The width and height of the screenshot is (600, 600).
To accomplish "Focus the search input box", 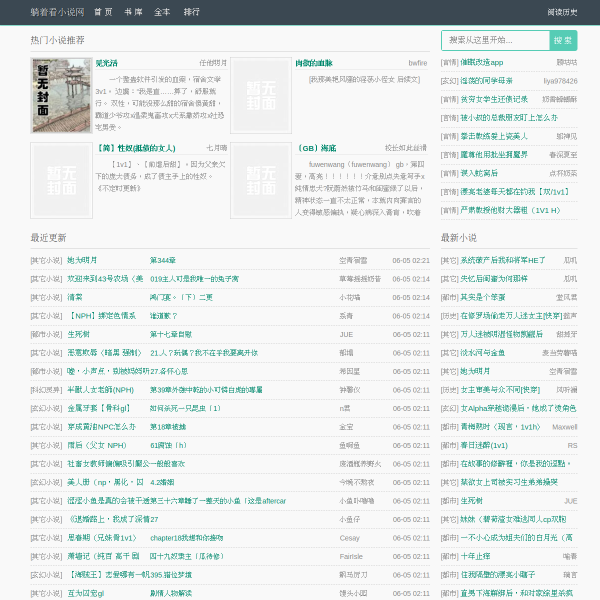I will pos(496,40).
